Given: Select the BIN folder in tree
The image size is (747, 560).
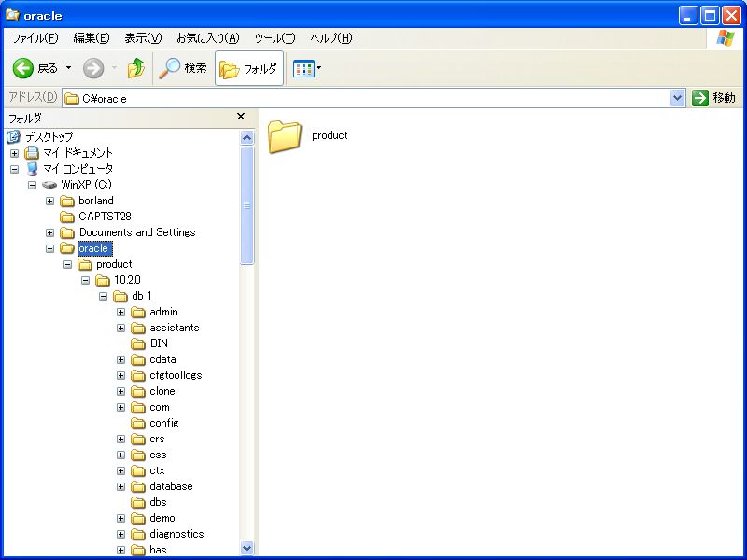Looking at the screenshot, I should tap(158, 343).
